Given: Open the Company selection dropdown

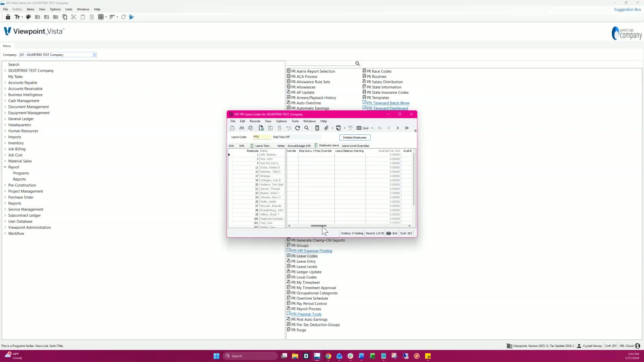Looking at the screenshot, I should (95, 55).
